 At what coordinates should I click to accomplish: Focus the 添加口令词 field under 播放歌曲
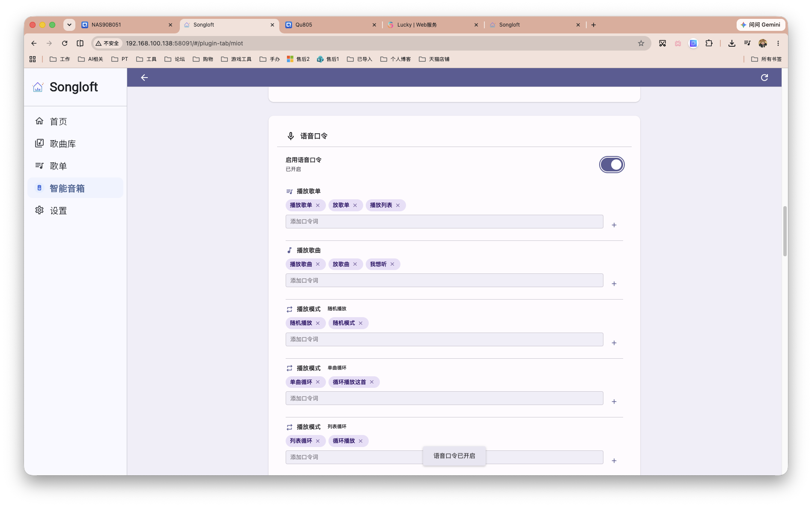click(444, 281)
